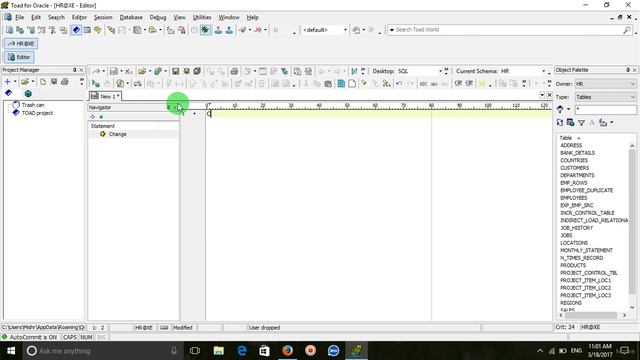
Task: Click the save icon in Project Manager toolbar
Action: coord(53,82)
